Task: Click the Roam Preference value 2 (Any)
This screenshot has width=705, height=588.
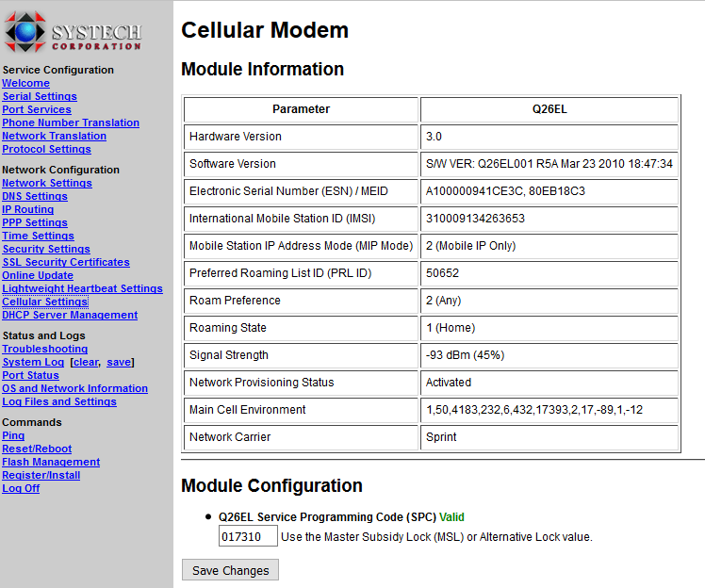Action: click(x=443, y=301)
